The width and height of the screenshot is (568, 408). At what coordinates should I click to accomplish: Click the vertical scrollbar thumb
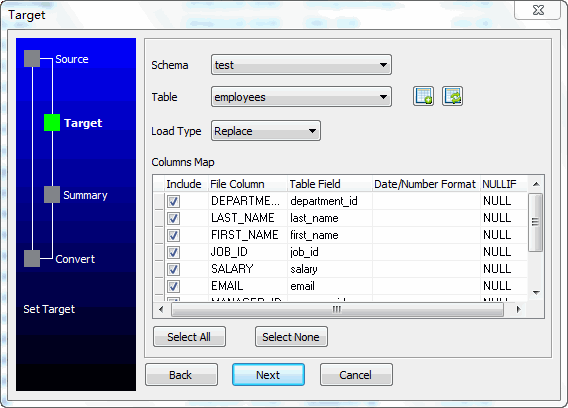[535, 222]
